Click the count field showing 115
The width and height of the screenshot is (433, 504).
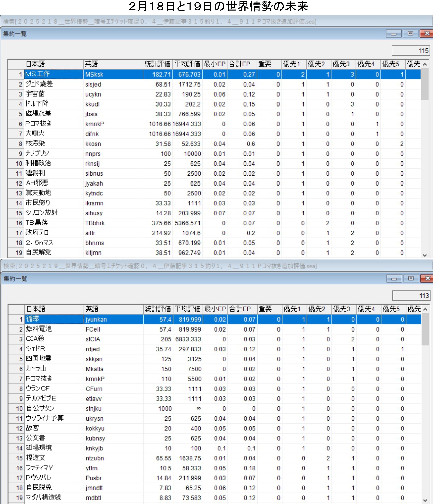pos(411,51)
